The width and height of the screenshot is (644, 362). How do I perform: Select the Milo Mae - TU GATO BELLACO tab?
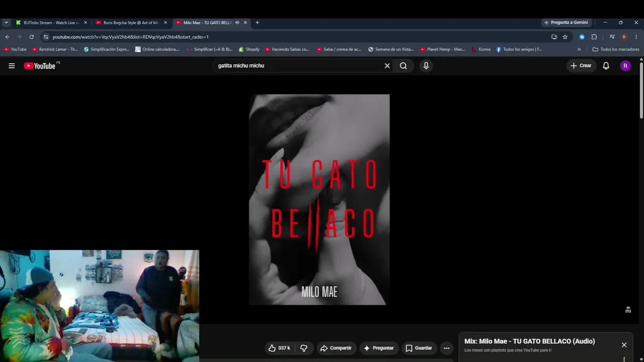(211, 23)
